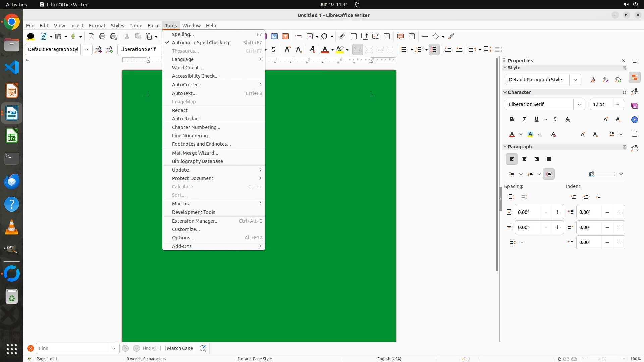Open the font size 12 pt dropdown
The width and height of the screenshot is (644, 362).
618,104
